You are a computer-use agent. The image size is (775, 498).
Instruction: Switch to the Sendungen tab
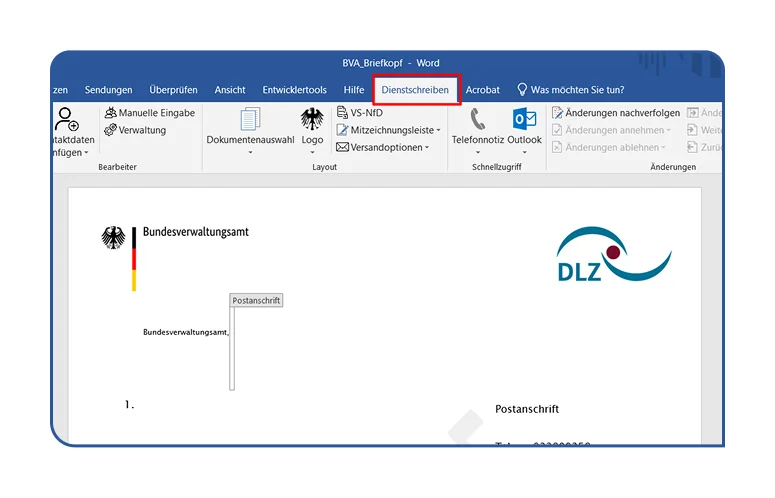(x=108, y=90)
